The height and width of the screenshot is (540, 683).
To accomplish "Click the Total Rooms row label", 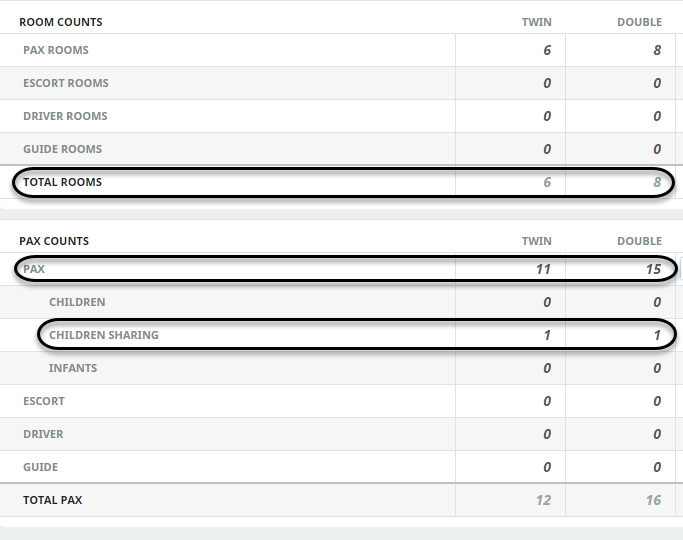I will click(63, 182).
